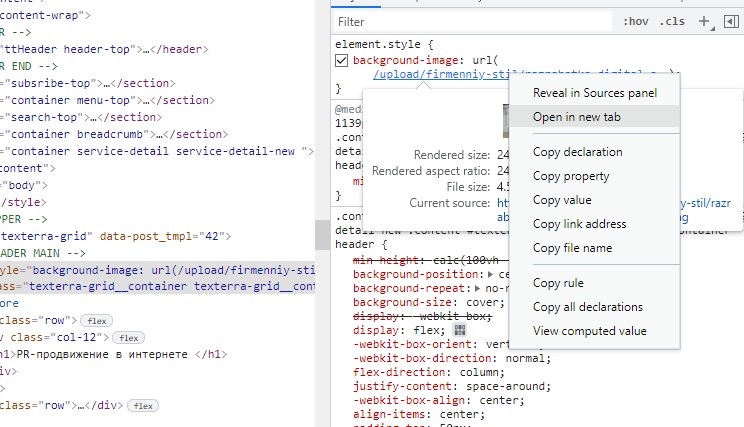The image size is (744, 427).
Task: Open the flexbox editor icon beside display: flex
Action: pos(459,331)
